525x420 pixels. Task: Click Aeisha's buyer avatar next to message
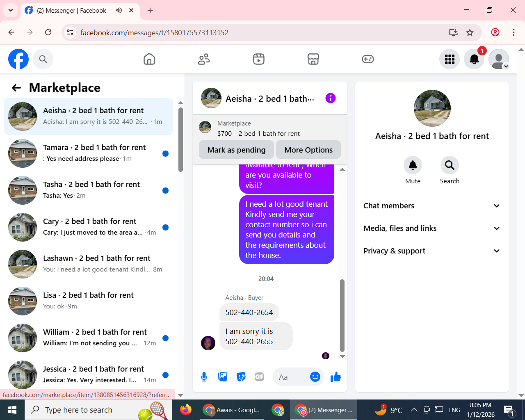[x=208, y=343]
